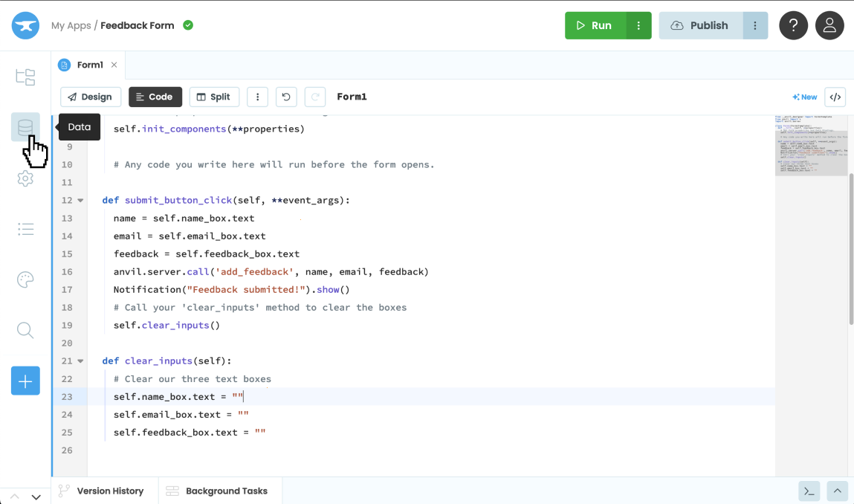Select the App Browser tree icon
This screenshot has height=504, width=854.
[25, 77]
